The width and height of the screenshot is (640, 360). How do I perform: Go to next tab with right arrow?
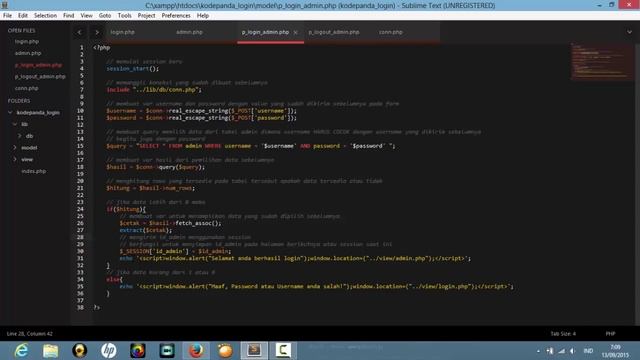click(x=97, y=32)
